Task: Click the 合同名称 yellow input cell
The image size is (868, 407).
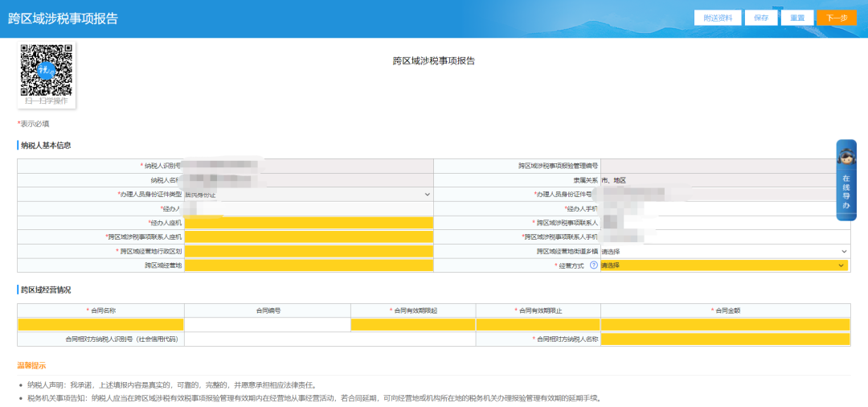Action: (100, 324)
